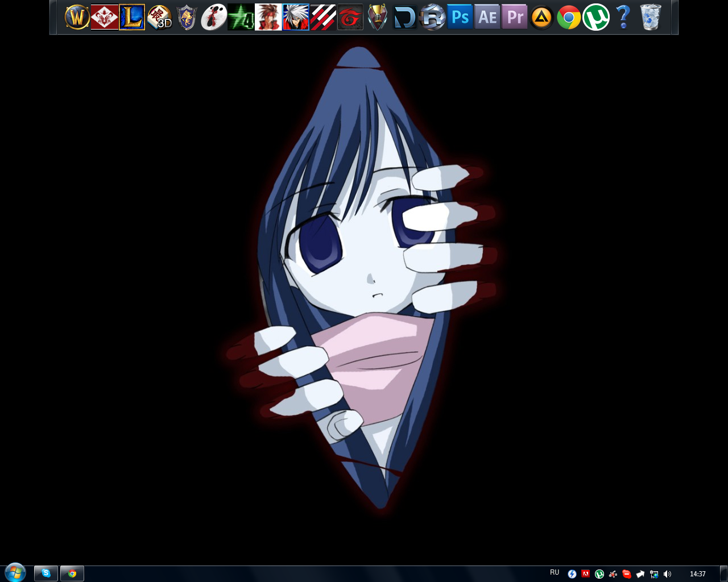
Task: Launch Google Chrome from the dock
Action: pyautogui.click(x=568, y=17)
